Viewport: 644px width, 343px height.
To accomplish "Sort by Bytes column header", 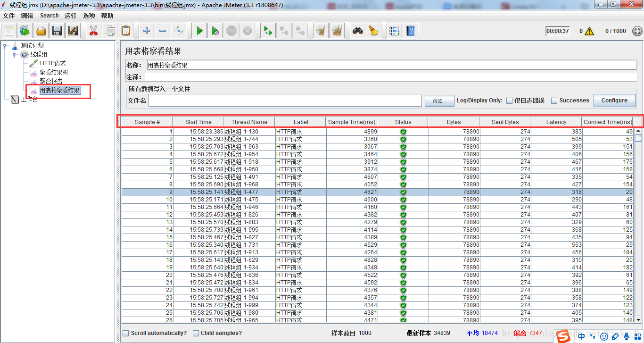I will pyautogui.click(x=454, y=122).
